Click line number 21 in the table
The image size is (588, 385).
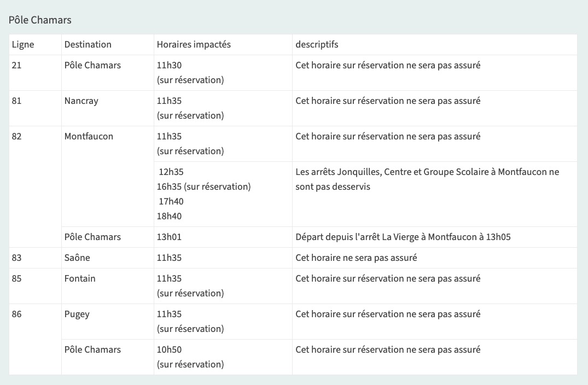16,66
